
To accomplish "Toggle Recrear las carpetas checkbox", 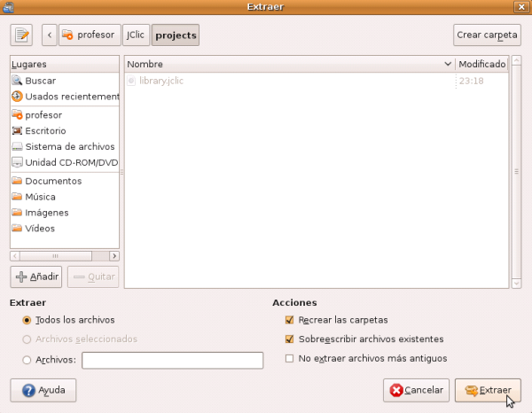I will click(x=289, y=320).
